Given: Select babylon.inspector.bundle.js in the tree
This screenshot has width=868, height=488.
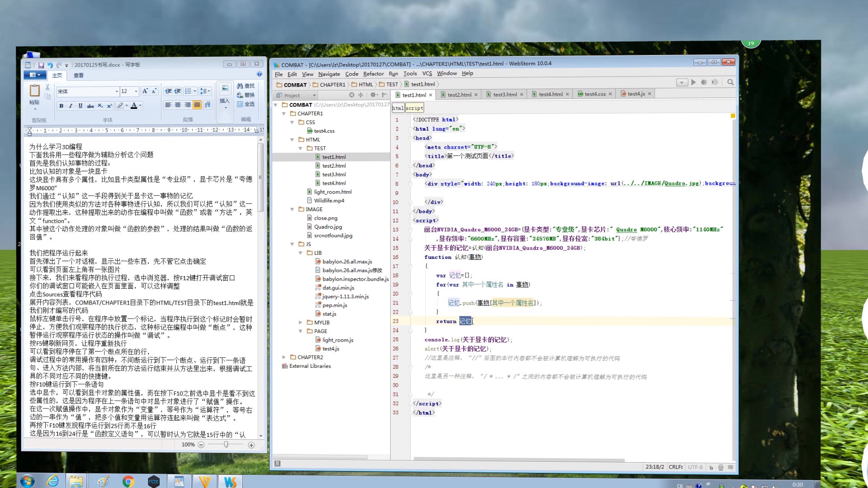Looking at the screenshot, I should [355, 279].
